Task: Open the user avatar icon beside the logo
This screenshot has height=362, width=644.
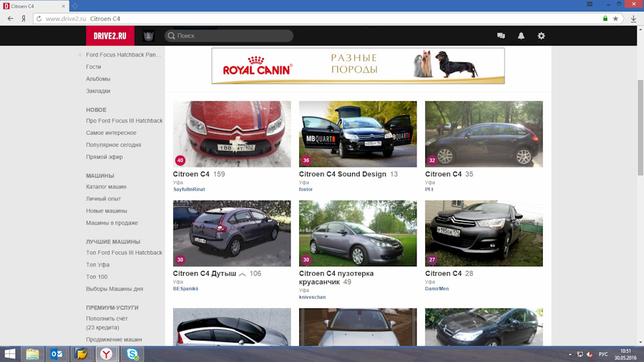Action: pos(148,36)
